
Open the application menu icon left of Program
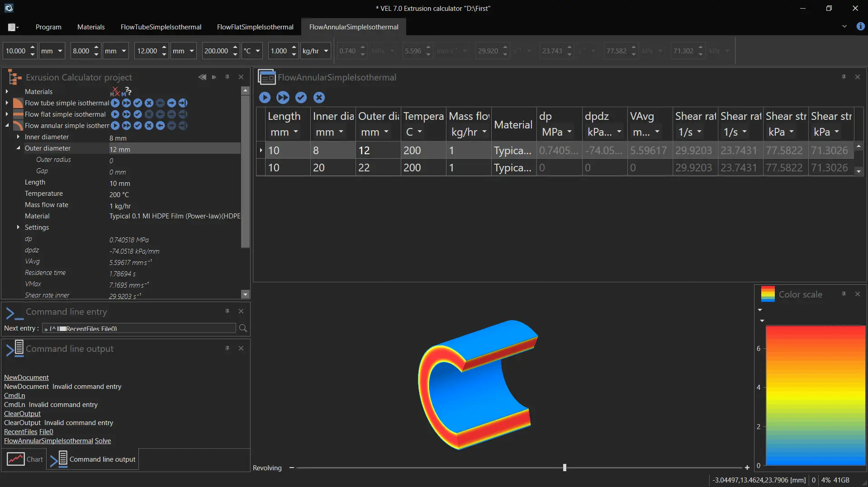pos(13,27)
